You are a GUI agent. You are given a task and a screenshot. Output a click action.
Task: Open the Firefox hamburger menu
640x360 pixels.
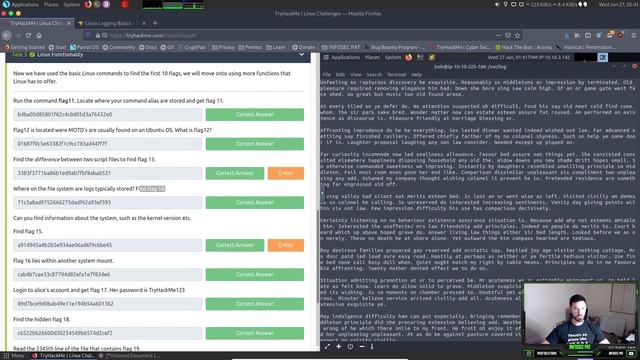point(633,36)
